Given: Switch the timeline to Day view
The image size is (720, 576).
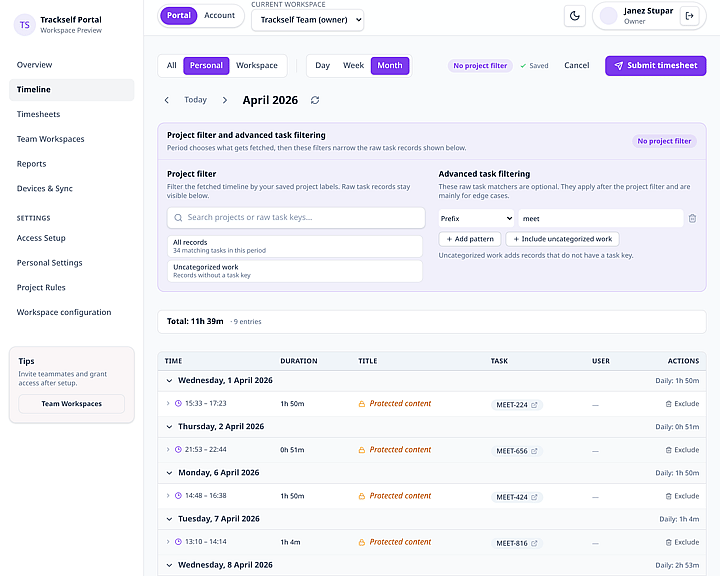Looking at the screenshot, I should [322, 66].
